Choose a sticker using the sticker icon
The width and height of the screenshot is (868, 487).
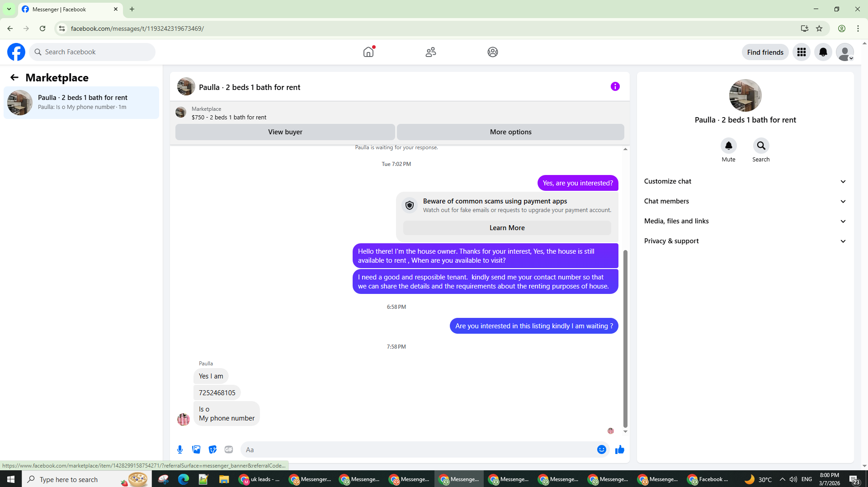212,449
